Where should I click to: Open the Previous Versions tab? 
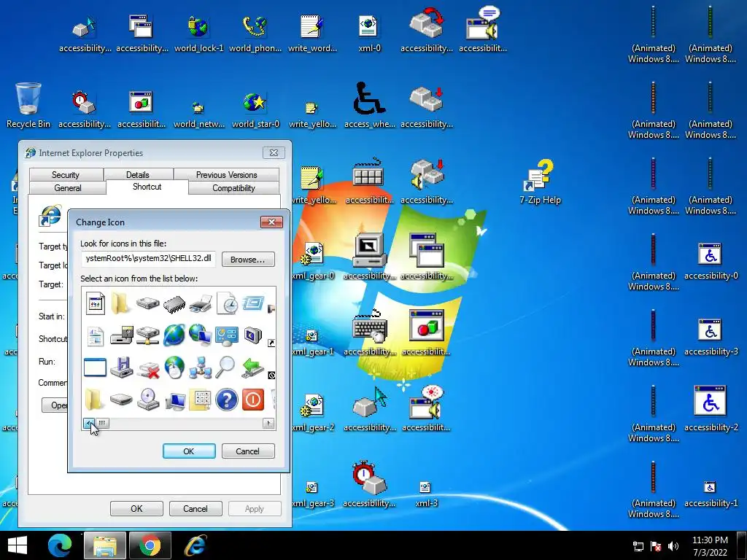coord(226,174)
